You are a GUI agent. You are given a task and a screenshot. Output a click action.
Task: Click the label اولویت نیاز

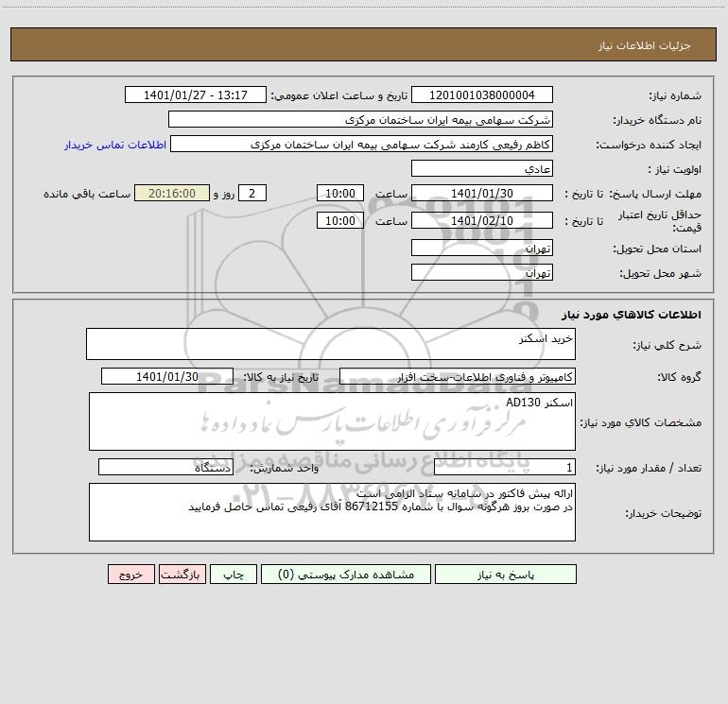pyautogui.click(x=675, y=169)
